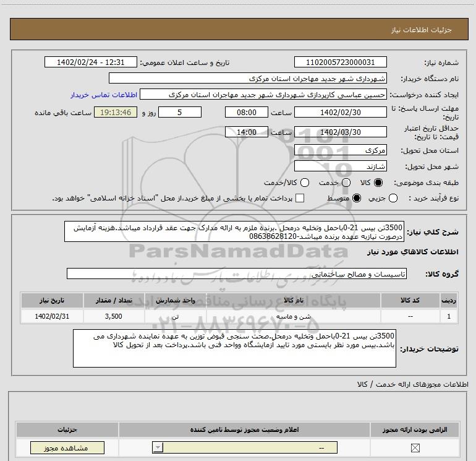Click the response deadline time 08:00
Image resolution: width=476 pixels, height=461 pixels.
[x=247, y=112]
